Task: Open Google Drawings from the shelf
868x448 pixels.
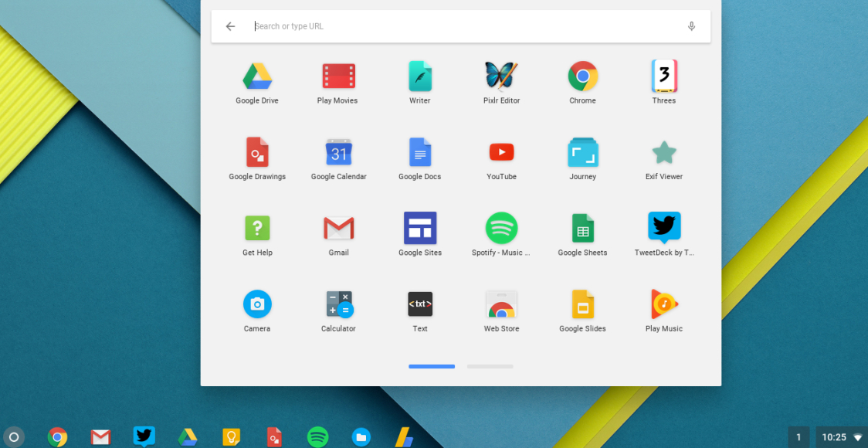Action: coord(275,437)
